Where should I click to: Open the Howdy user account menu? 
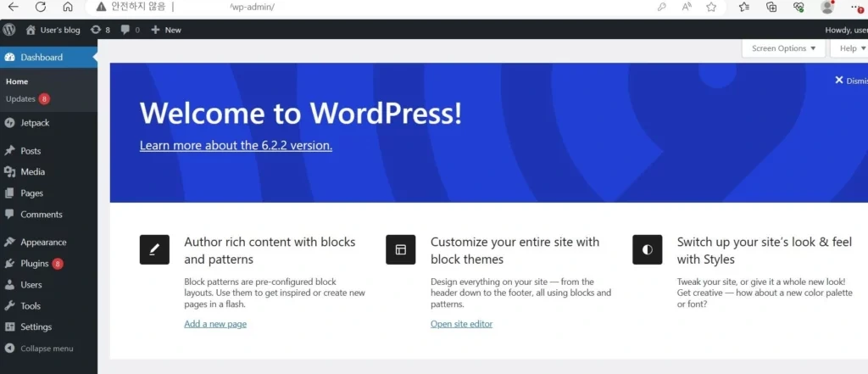[847, 30]
